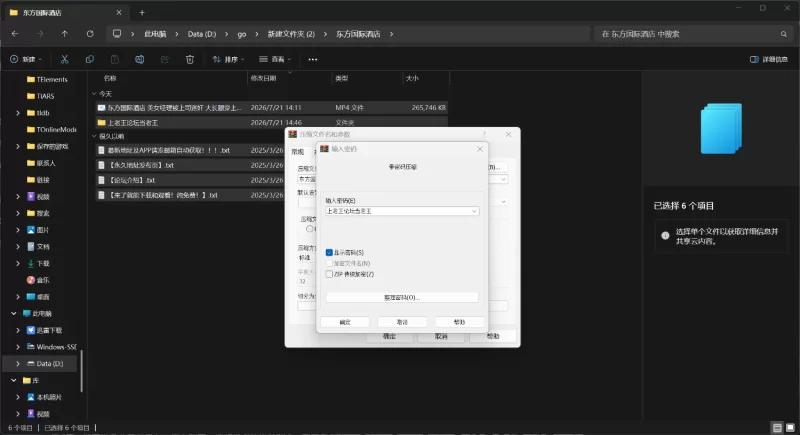Click the 下载 downloads icon in the sidebar
Image resolution: width=800 pixels, height=435 pixels.
[31, 263]
